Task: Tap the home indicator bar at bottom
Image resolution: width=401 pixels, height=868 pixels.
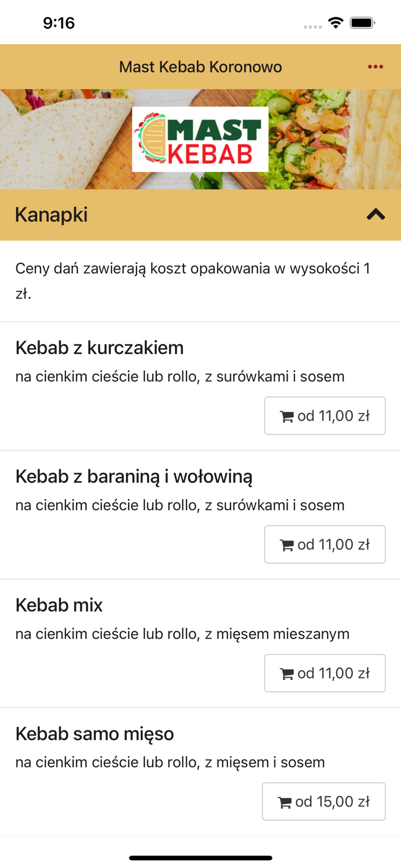Action: click(x=200, y=858)
